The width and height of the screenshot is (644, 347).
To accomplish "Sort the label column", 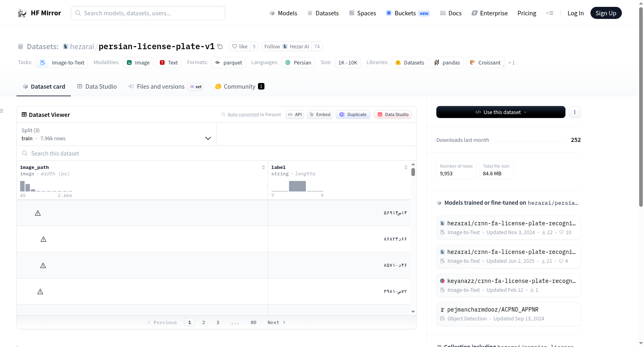I will pyautogui.click(x=406, y=167).
